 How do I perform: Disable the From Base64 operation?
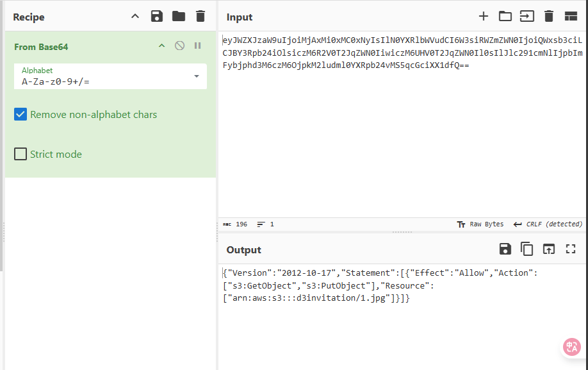point(180,46)
